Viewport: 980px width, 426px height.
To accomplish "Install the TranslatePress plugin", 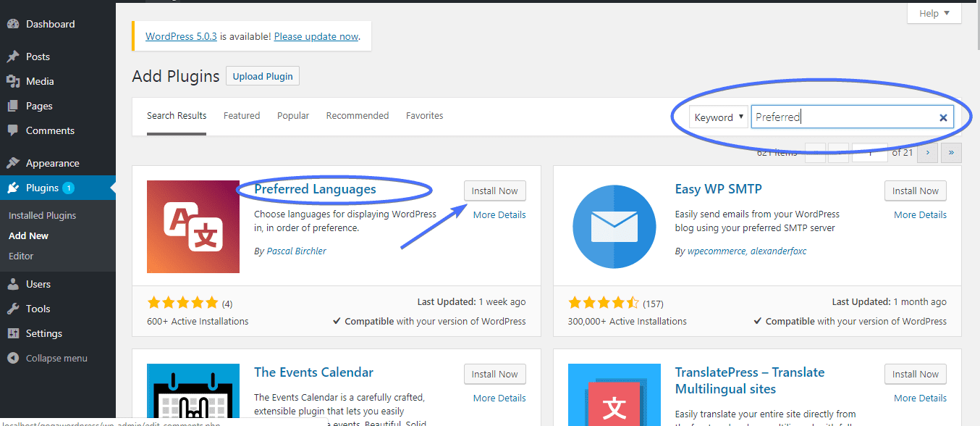I will (916, 375).
